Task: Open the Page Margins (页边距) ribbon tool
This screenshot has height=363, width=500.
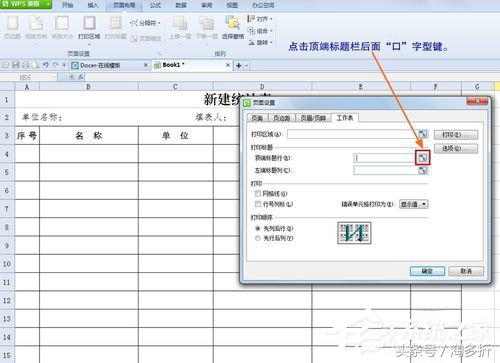Action: pos(12,27)
